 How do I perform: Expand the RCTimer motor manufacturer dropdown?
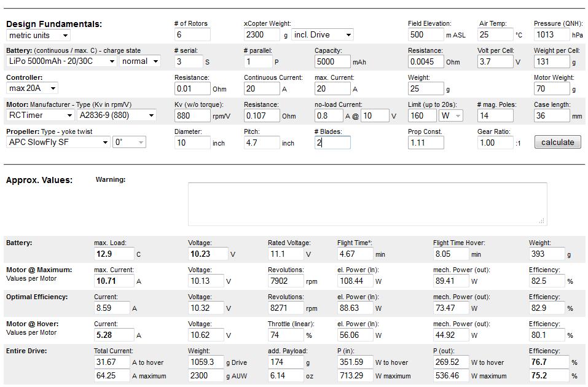point(40,115)
